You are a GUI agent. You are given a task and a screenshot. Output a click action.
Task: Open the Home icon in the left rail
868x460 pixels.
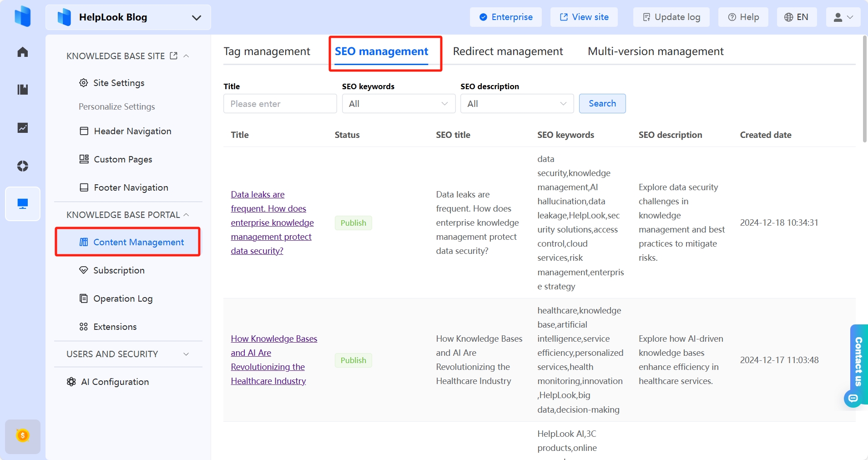point(22,52)
